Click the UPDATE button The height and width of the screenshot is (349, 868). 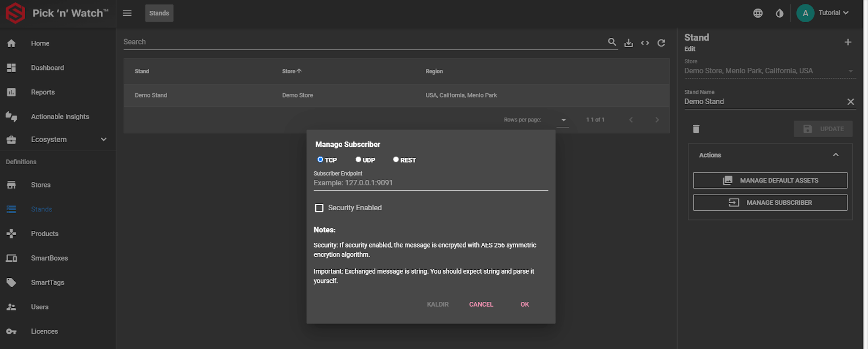click(x=823, y=129)
